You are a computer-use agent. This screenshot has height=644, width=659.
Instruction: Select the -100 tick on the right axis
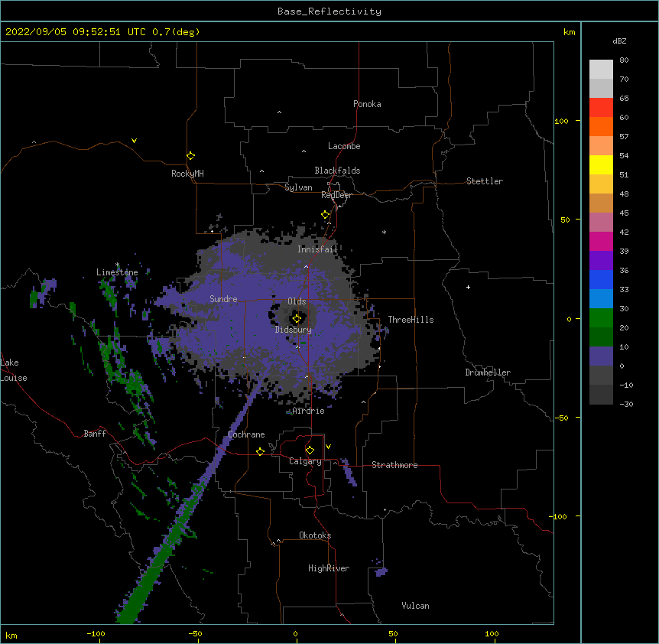click(x=559, y=516)
